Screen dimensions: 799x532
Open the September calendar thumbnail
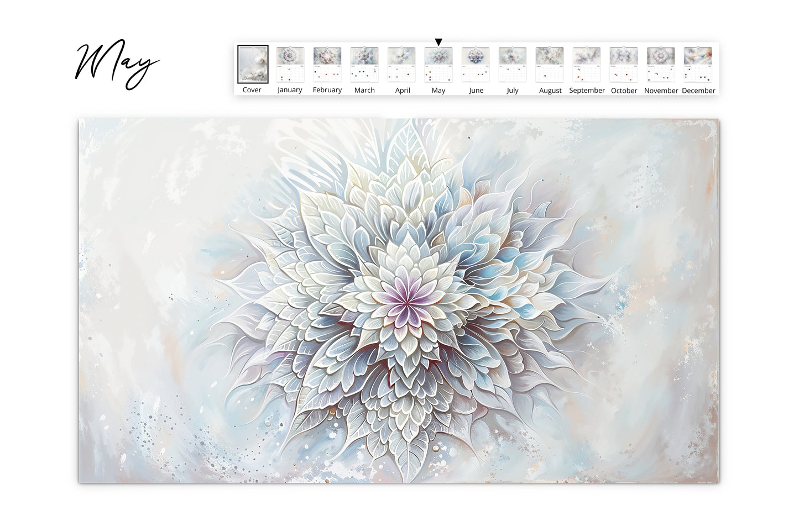point(587,64)
